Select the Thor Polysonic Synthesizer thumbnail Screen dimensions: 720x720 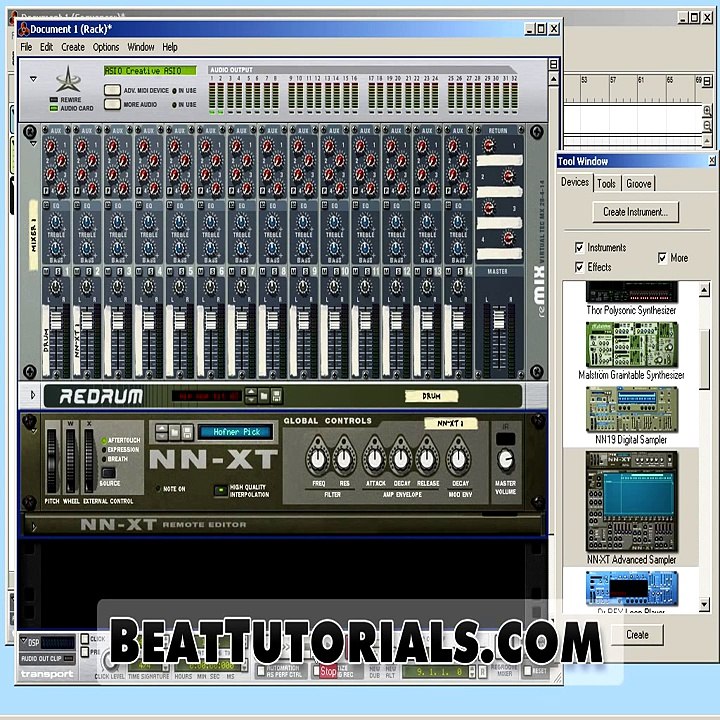click(x=631, y=291)
